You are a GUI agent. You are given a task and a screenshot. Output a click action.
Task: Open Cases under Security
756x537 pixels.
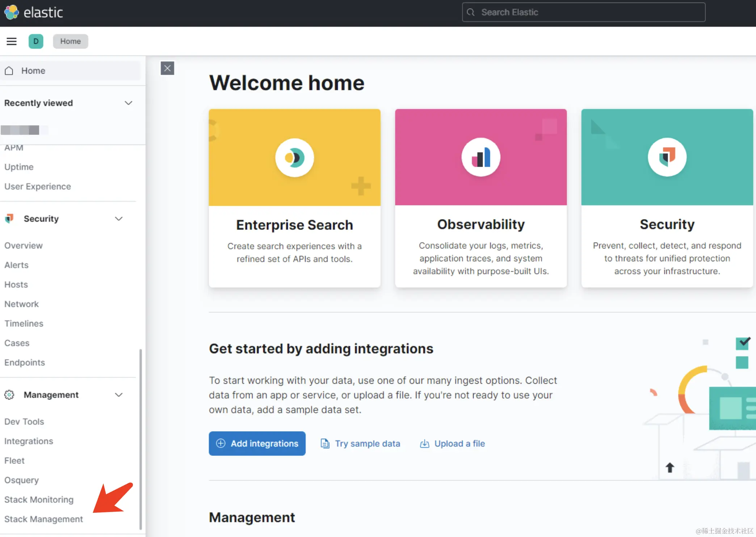pos(17,343)
